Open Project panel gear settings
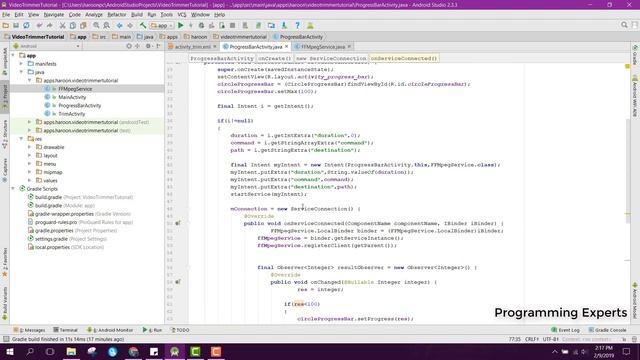This screenshot has height=360, width=640. pyautogui.click(x=148, y=46)
